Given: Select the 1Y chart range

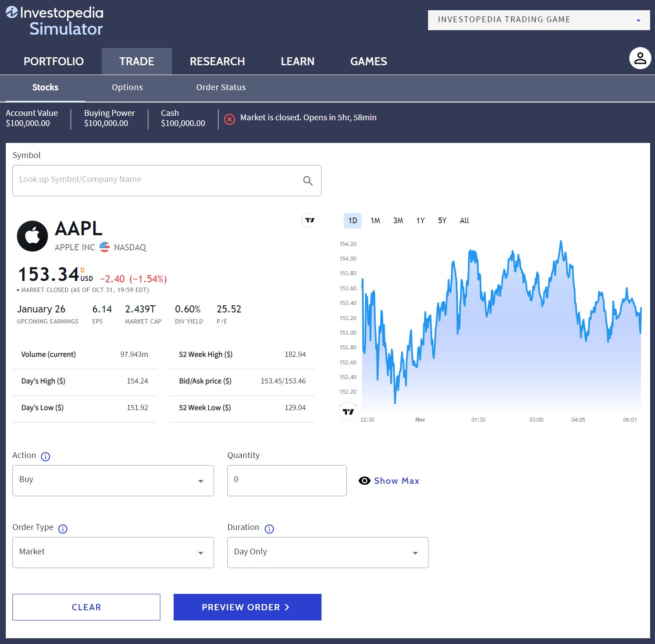Looking at the screenshot, I should click(421, 221).
